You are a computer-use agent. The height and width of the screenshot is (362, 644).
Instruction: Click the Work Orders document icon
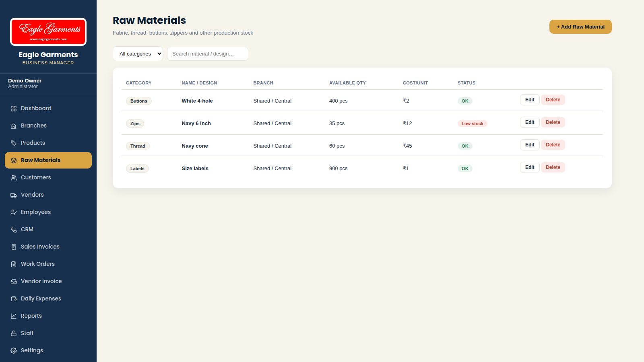pyautogui.click(x=14, y=264)
